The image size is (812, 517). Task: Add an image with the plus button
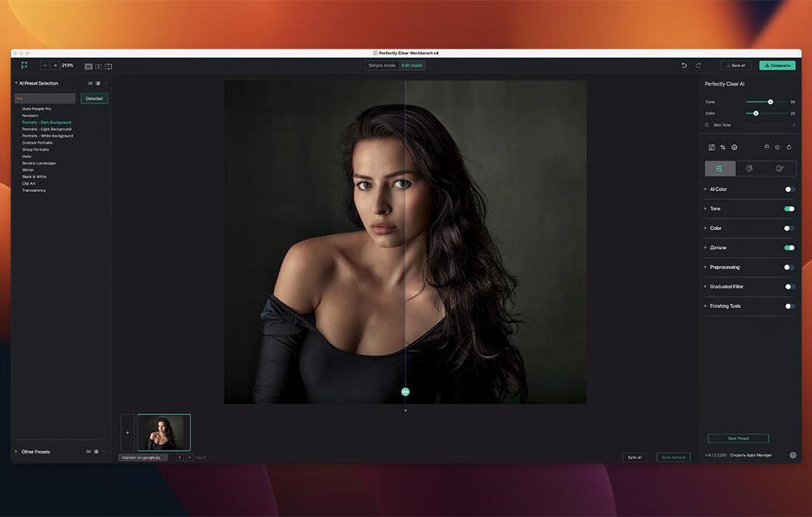point(128,433)
